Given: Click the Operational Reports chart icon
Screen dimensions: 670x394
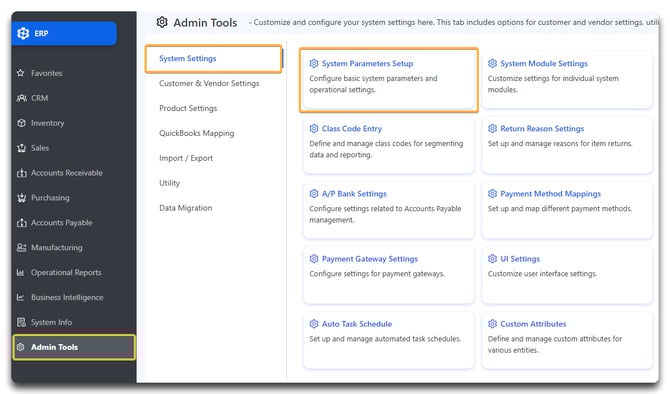Looking at the screenshot, I should coord(20,272).
